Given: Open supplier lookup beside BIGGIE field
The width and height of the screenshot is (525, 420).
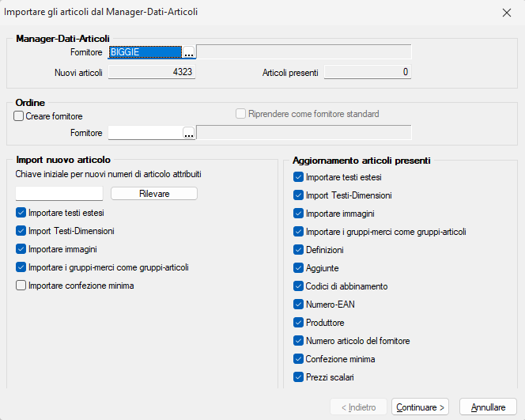Looking at the screenshot, I should point(189,53).
